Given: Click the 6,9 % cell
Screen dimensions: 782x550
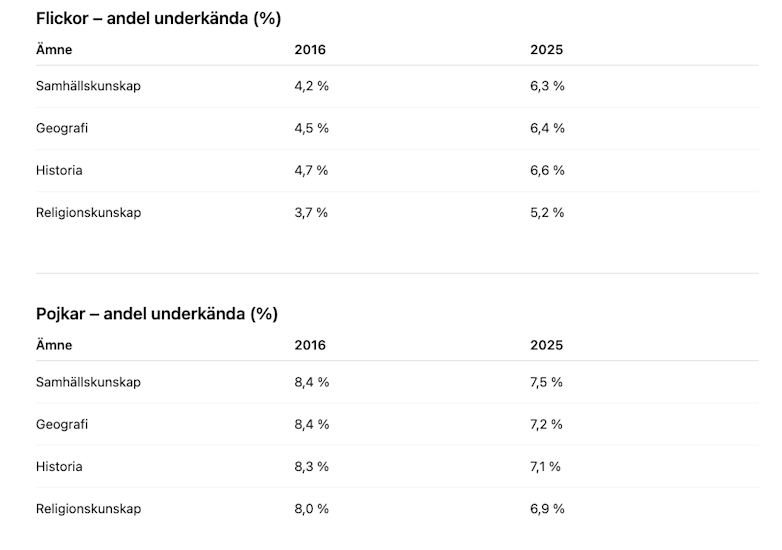Looking at the screenshot, I should coord(547,508).
